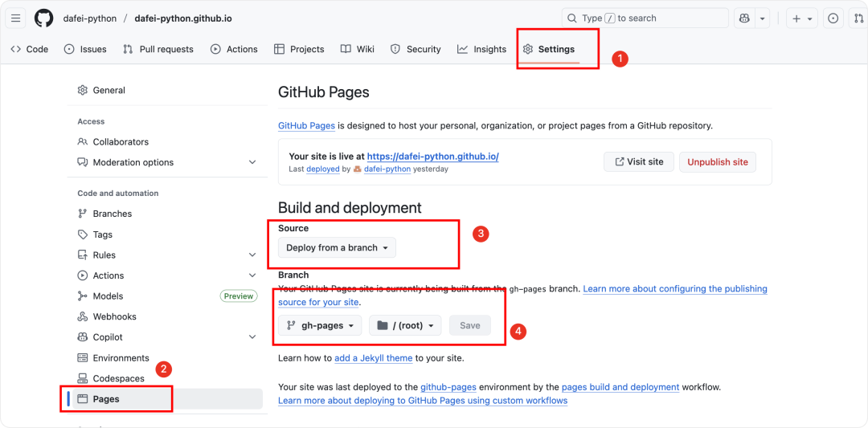This screenshot has width=868, height=428.
Task: Switch to the Code tab
Action: coord(30,49)
